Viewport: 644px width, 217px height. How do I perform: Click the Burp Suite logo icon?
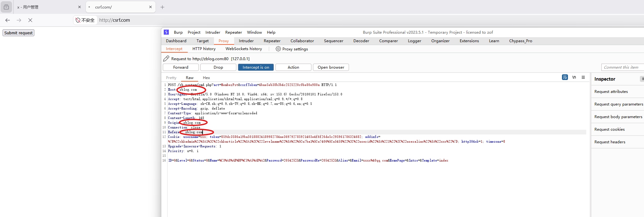166,32
